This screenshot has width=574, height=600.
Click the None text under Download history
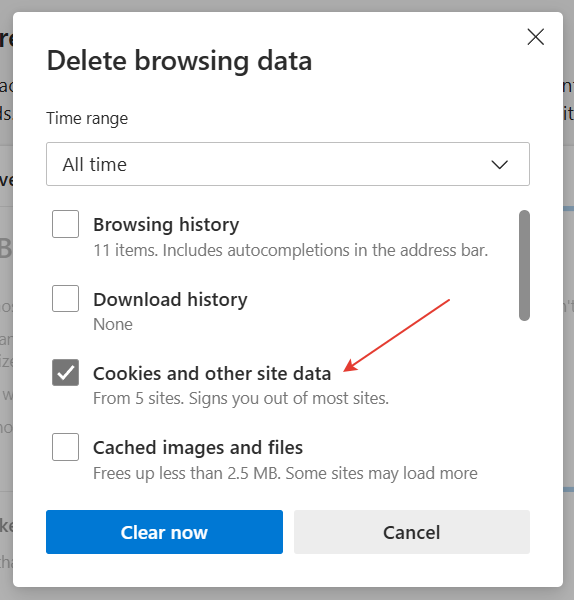(x=113, y=324)
